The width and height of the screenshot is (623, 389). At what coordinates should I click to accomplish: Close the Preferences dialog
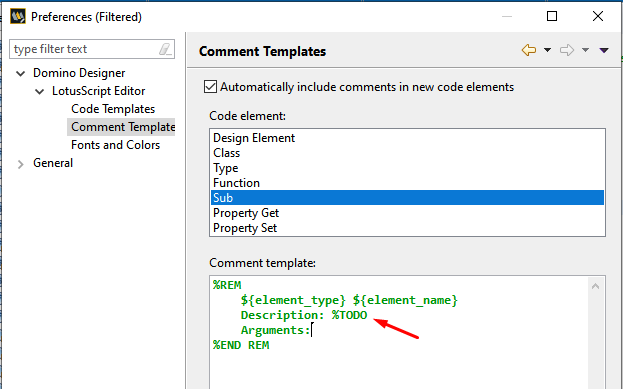coord(598,16)
